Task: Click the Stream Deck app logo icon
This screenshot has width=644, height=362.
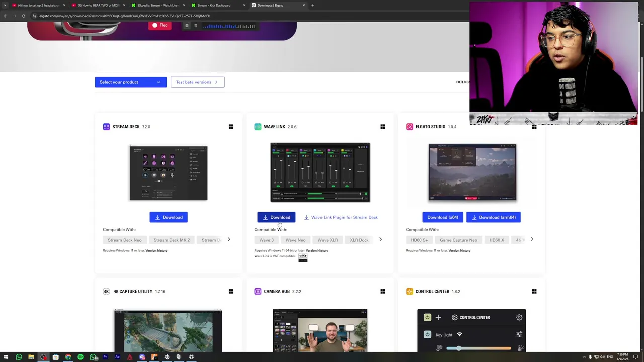Action: [x=106, y=127]
